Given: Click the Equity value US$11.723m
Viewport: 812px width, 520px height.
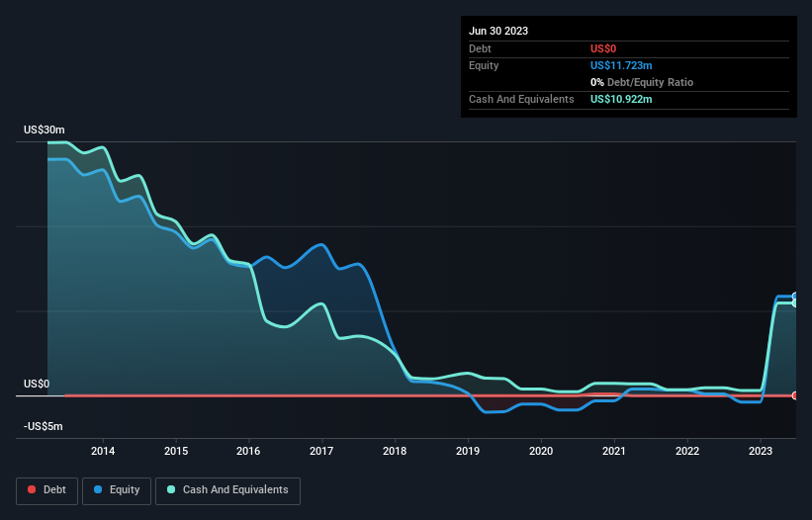Looking at the screenshot, I should pos(621,65).
